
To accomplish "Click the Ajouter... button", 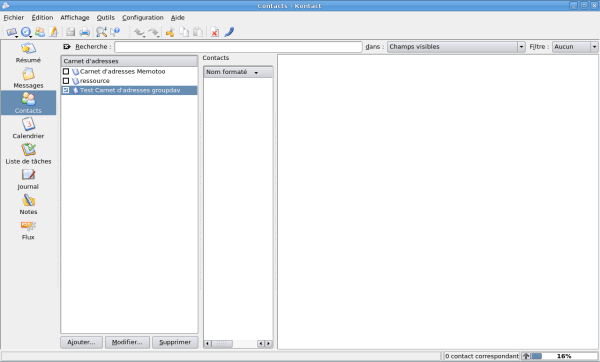I will coord(81,342).
